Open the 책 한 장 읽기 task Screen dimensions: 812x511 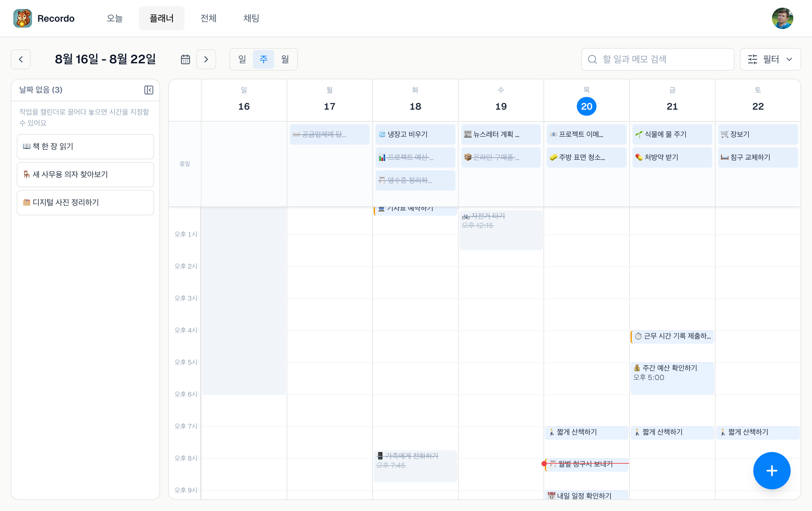85,147
